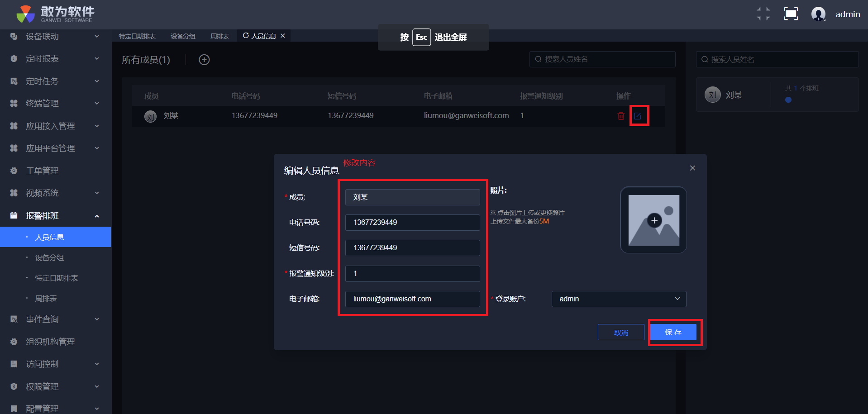Click the 应用接入管理 sidebar icon
This screenshot has height=414, width=868.
pos(14,126)
